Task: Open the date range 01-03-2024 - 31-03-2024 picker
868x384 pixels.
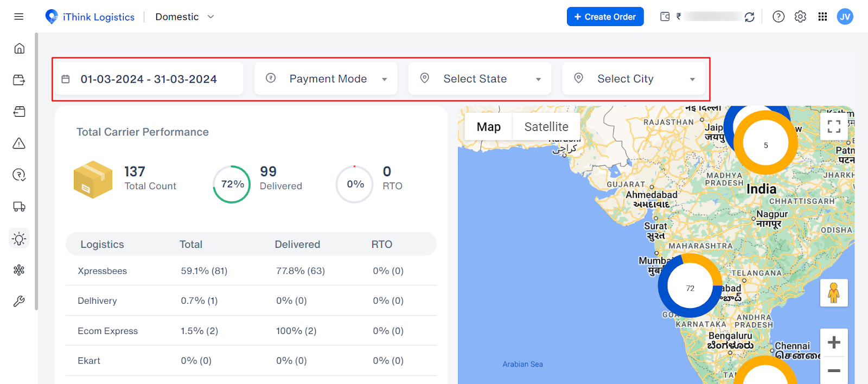Action: [149, 79]
